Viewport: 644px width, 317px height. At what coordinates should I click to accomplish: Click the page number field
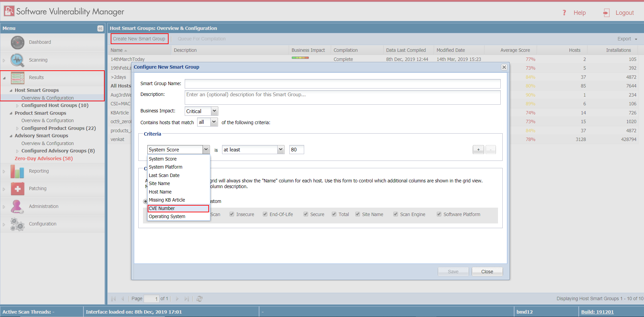(x=151, y=299)
